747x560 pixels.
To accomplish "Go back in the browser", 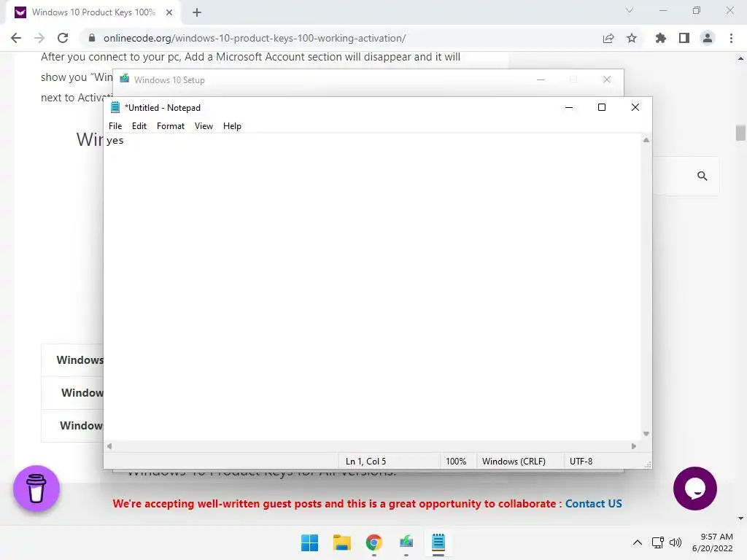I will click(16, 38).
